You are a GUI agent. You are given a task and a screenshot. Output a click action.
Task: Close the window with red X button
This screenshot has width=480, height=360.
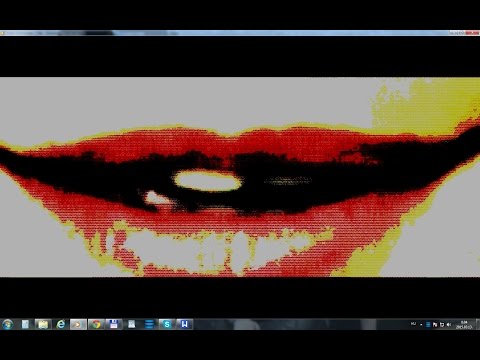pos(473,33)
